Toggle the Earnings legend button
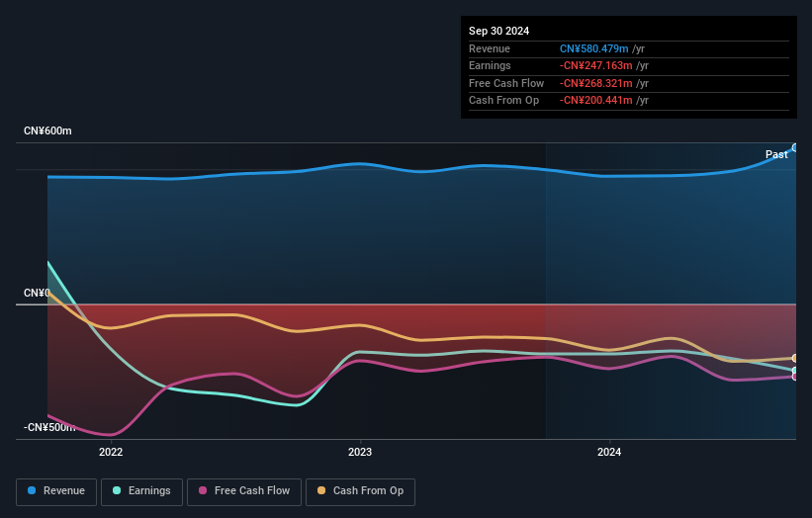The image size is (812, 518). pos(141,491)
